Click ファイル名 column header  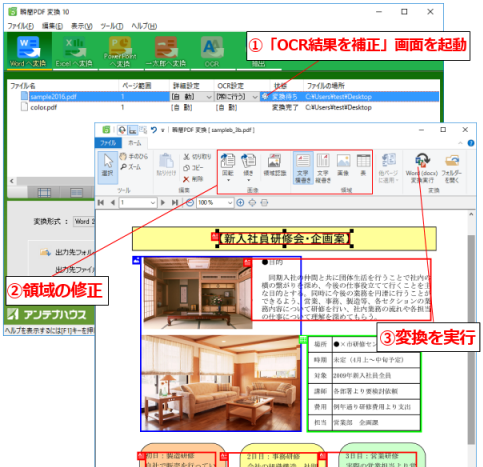(x=63, y=86)
